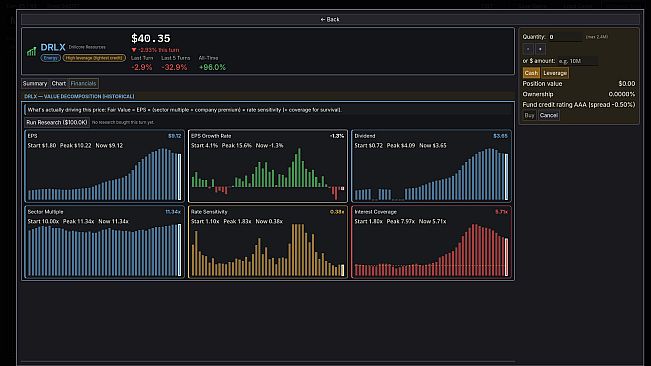The width and height of the screenshot is (651, 366).
Task: Click the Last 5 Turns -32.9% value
Action: [x=174, y=67]
